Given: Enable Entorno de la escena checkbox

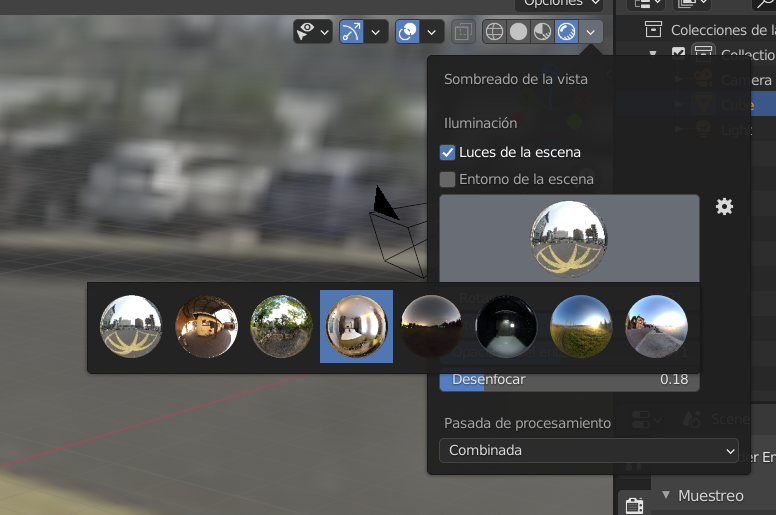Looking at the screenshot, I should pyautogui.click(x=447, y=179).
